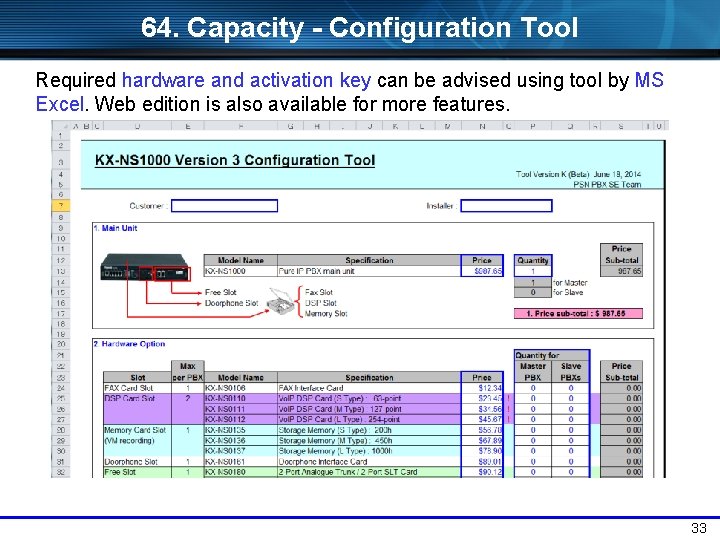Select the KX-NS1000 main unit quantity cell
The image size is (720, 540).
click(533, 271)
